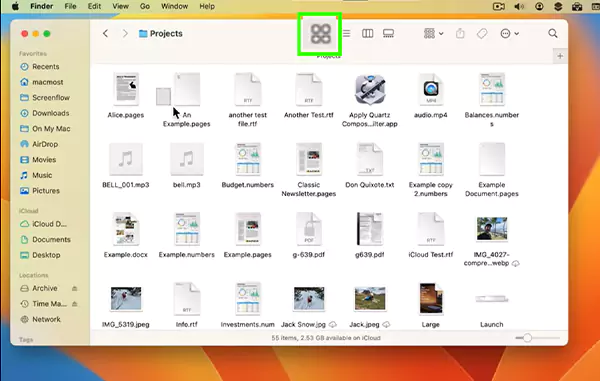Go back with the left chevron

[x=106, y=34]
